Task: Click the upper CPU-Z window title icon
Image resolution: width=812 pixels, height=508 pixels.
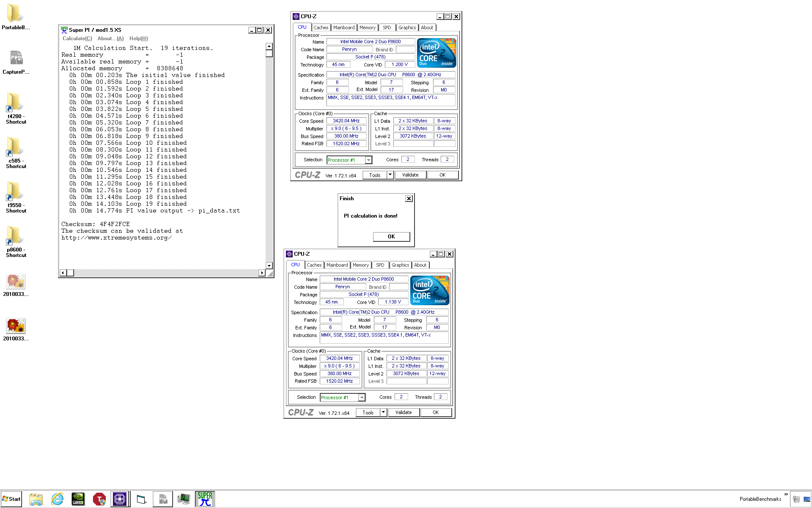Action: (296, 17)
